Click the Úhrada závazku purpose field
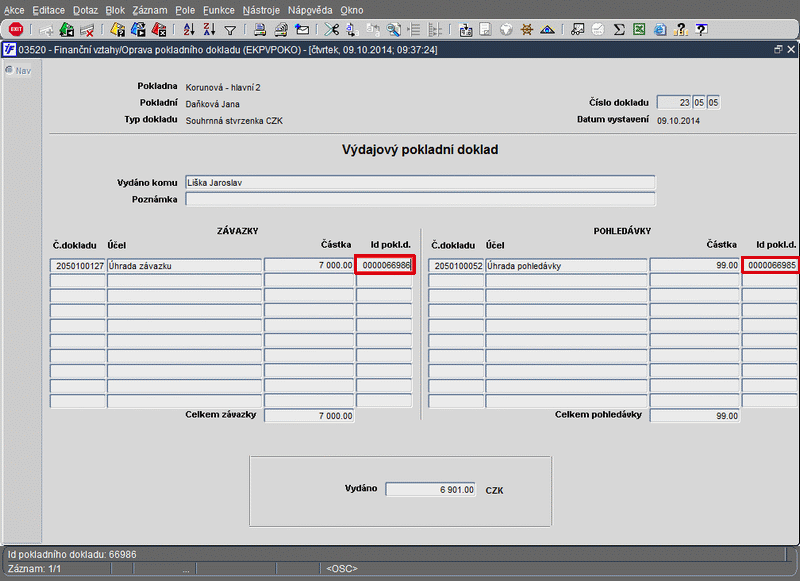Image resolution: width=800 pixels, height=581 pixels. pos(184,265)
